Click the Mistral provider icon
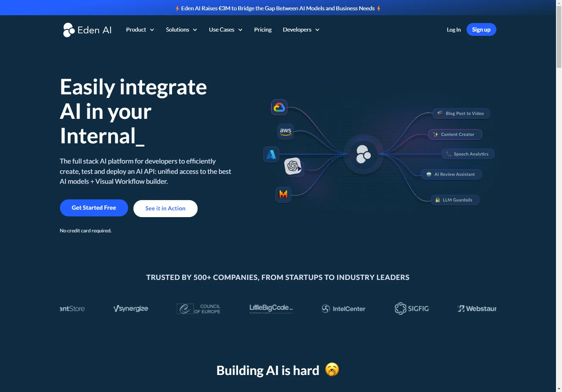This screenshot has width=562, height=392. 283,195
